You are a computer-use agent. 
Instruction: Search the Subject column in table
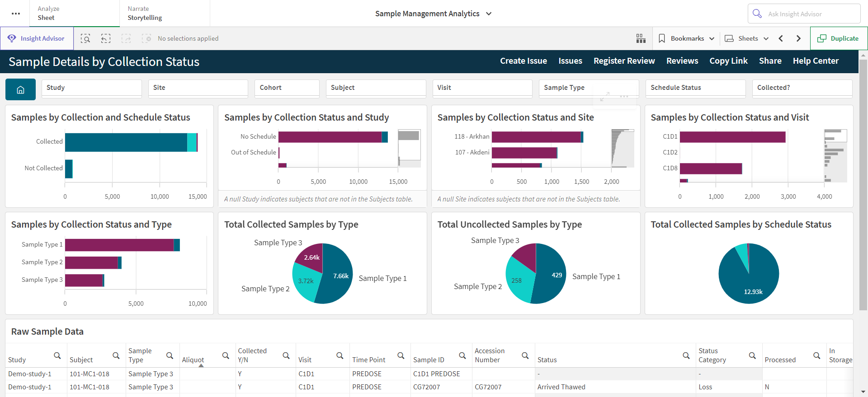tap(116, 355)
